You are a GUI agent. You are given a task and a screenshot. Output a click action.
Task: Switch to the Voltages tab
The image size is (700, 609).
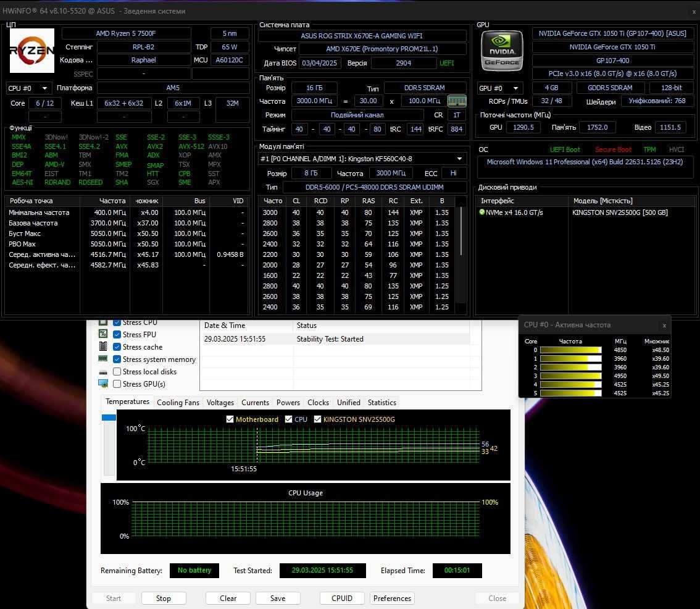coord(220,403)
